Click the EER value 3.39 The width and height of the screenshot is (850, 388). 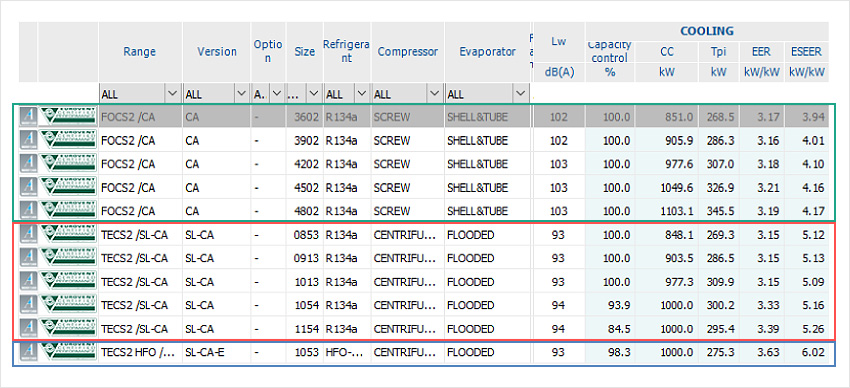[761, 329]
